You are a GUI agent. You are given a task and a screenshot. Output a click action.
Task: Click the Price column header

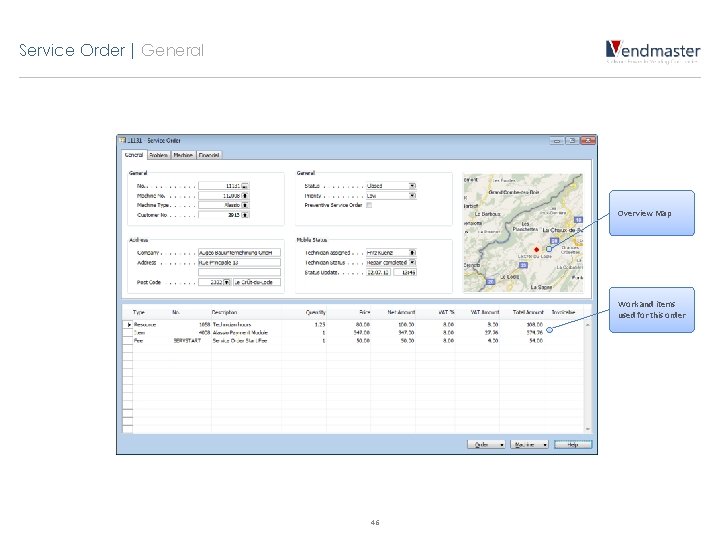pos(365,312)
